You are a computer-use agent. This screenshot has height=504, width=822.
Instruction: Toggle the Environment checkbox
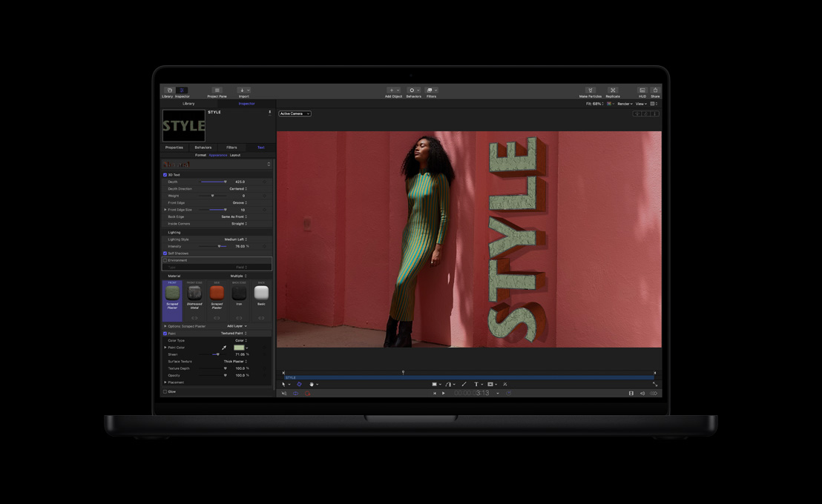pyautogui.click(x=164, y=259)
